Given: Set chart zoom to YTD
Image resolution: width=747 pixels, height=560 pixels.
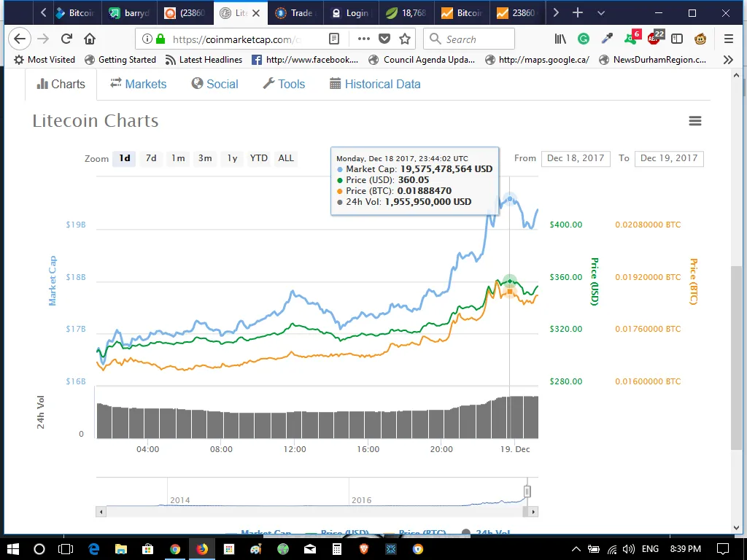Looking at the screenshot, I should (x=259, y=158).
